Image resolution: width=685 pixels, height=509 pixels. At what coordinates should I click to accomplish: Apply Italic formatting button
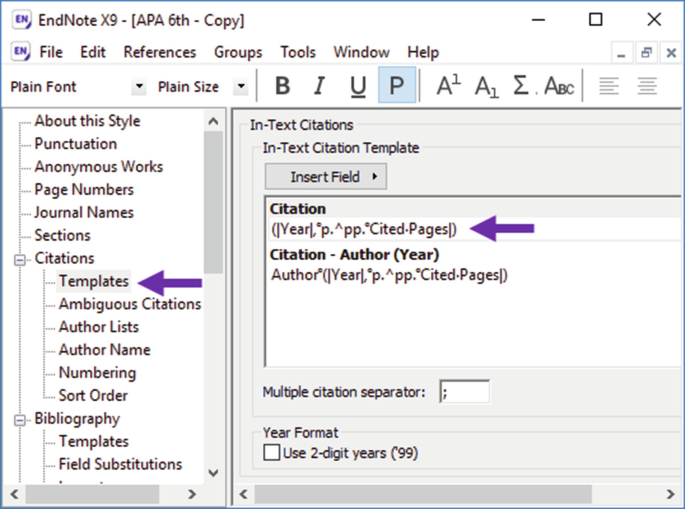(x=321, y=86)
